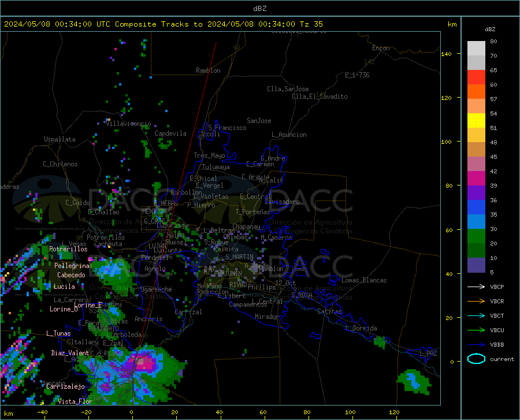Pick the slate purple 10 dBZ swatch
This screenshot has width=520, height=420.
pyautogui.click(x=476, y=265)
